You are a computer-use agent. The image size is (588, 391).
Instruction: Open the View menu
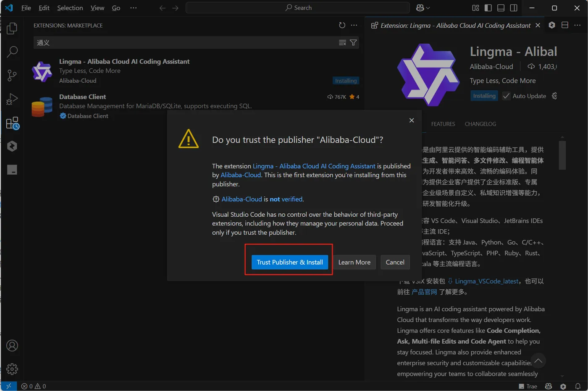[97, 8]
